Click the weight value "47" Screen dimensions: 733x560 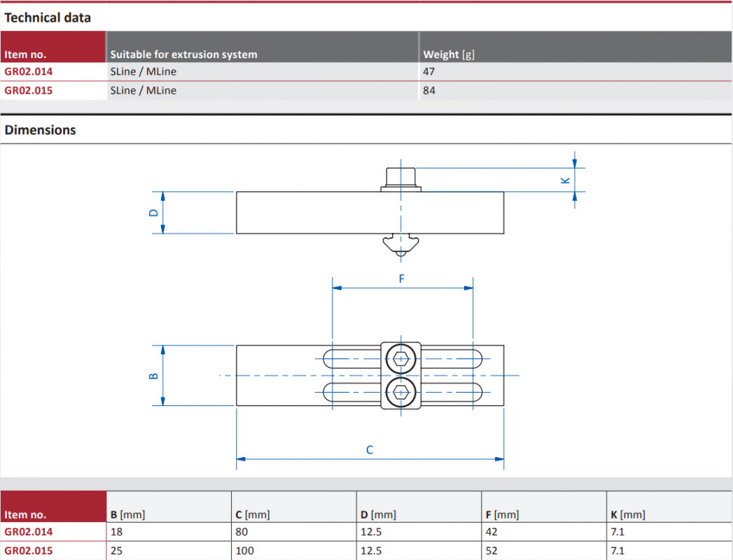[x=428, y=71]
